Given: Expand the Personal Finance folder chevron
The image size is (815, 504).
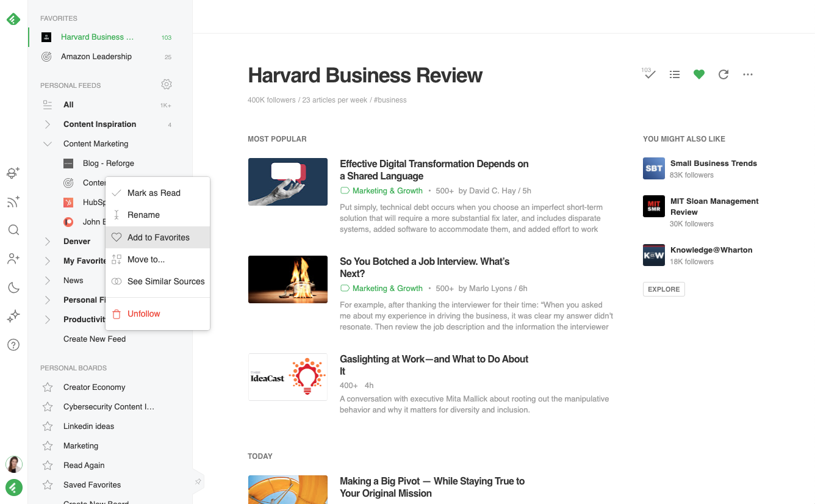Looking at the screenshot, I should pos(48,300).
